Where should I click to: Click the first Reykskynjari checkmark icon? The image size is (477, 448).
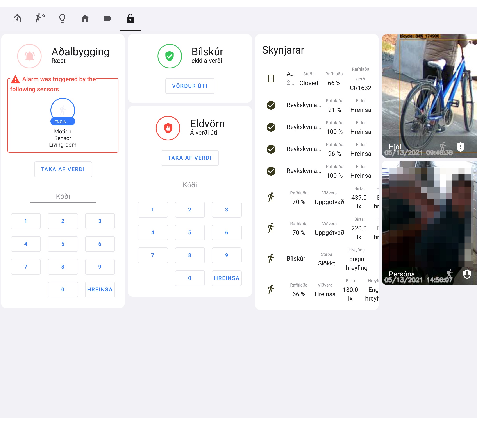tap(271, 105)
